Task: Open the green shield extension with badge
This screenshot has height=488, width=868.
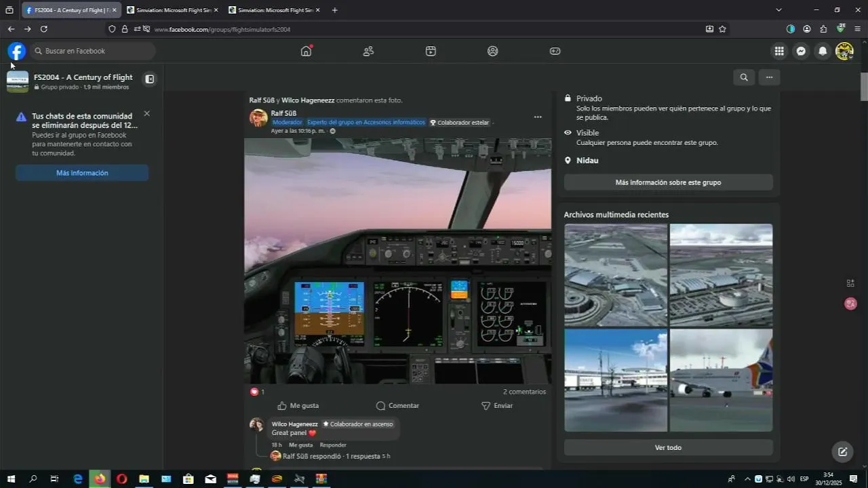Action: (840, 28)
